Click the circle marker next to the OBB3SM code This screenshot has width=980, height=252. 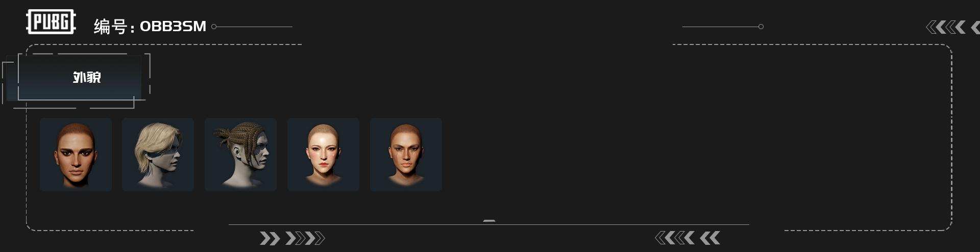(x=214, y=27)
